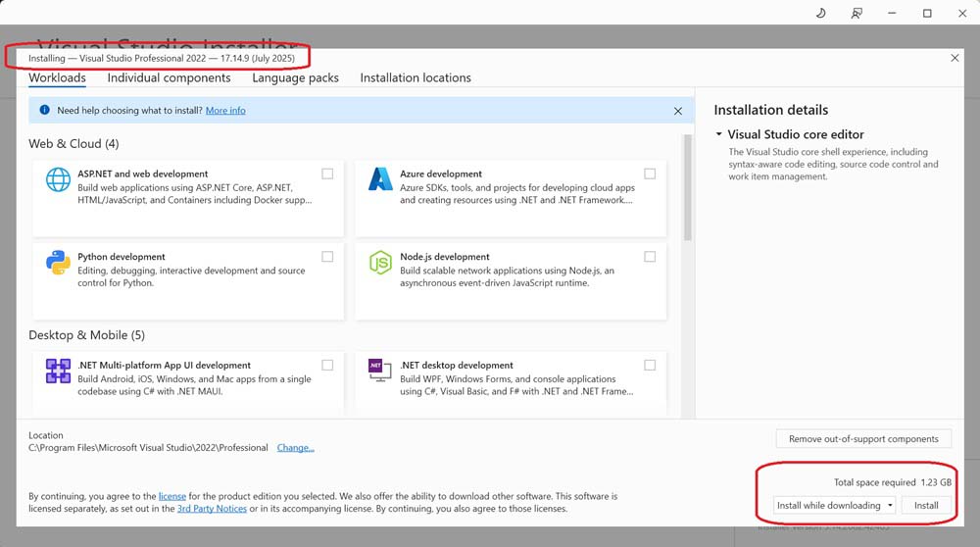
Task: Click the .NET desktop development icon
Action: coord(379,371)
